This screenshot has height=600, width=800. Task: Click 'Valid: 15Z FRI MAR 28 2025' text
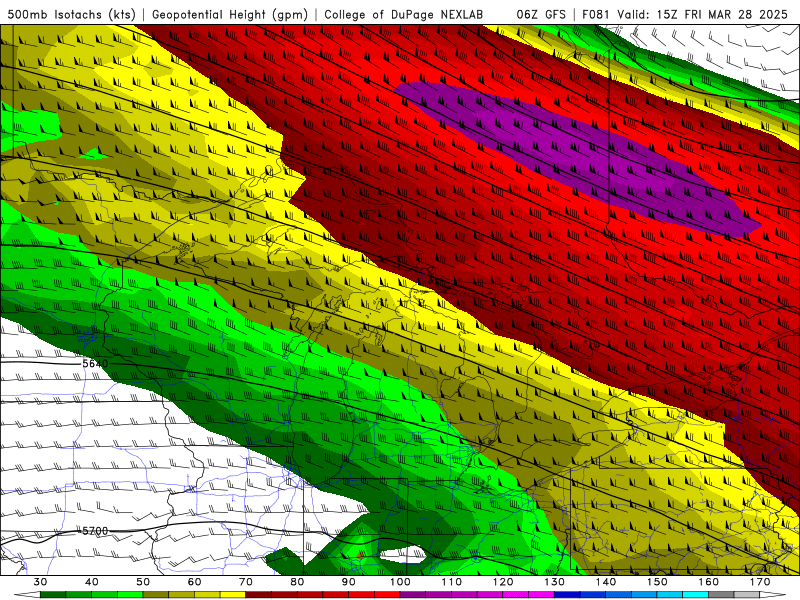(x=703, y=14)
